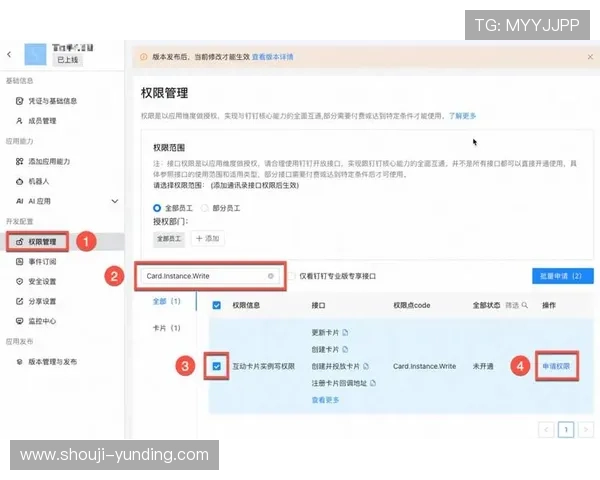600x480 pixels.
Task: Dismiss the version notice banner
Action: [590, 57]
